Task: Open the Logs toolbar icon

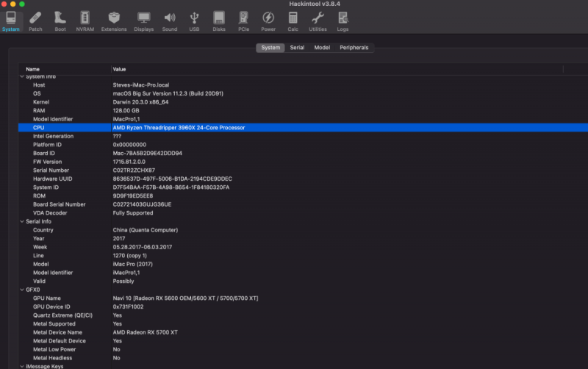Action: (343, 21)
